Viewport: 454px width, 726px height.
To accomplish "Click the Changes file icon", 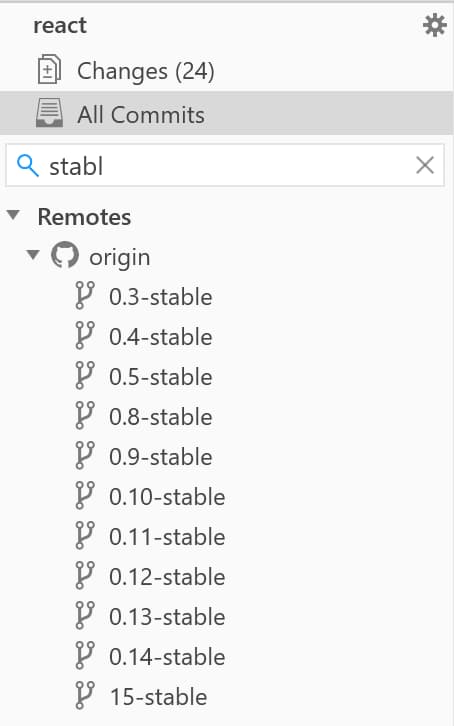I will pyautogui.click(x=49, y=69).
